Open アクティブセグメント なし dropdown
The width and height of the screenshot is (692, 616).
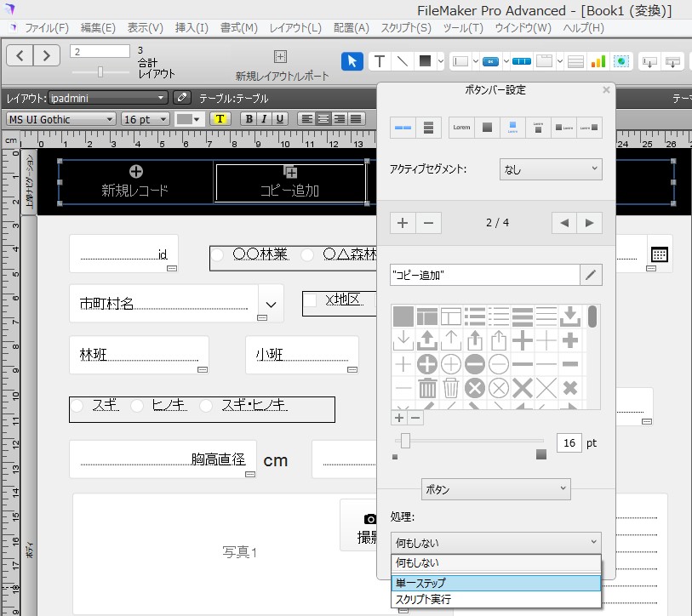click(551, 169)
